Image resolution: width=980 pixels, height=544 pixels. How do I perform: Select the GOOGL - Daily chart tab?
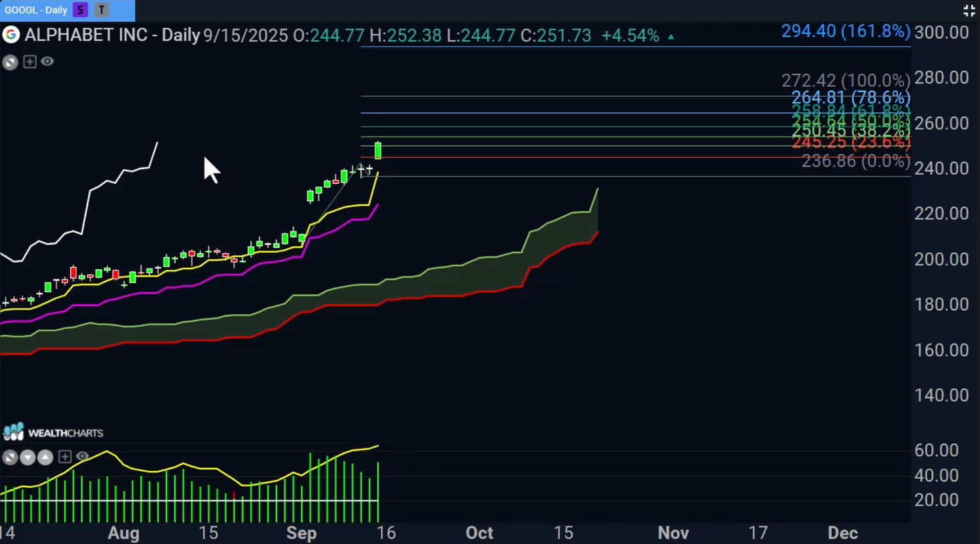pyautogui.click(x=36, y=10)
